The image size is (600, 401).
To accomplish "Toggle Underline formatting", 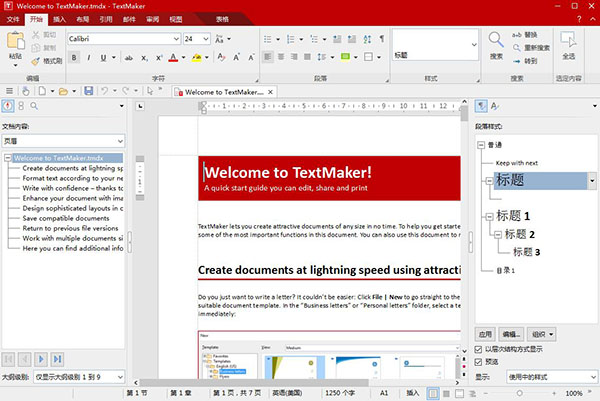I will coord(103,58).
